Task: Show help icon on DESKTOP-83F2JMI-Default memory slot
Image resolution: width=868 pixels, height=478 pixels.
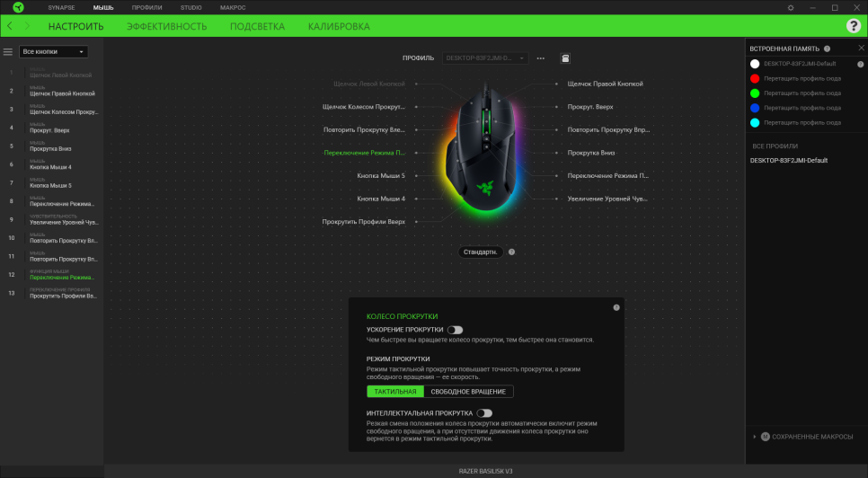Action: click(861, 64)
